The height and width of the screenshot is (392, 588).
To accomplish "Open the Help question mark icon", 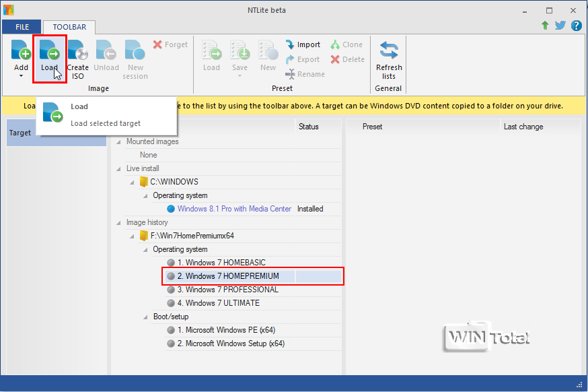I will [577, 25].
